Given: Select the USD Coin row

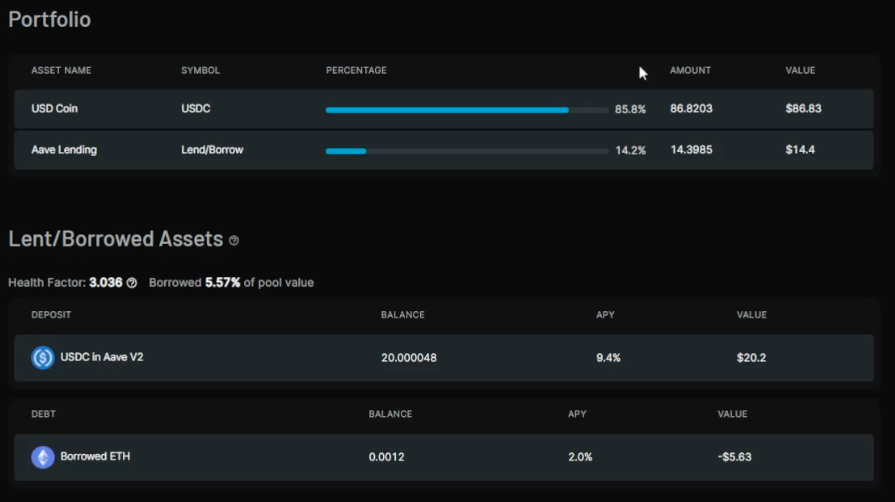Looking at the screenshot, I should pyautogui.click(x=444, y=109).
